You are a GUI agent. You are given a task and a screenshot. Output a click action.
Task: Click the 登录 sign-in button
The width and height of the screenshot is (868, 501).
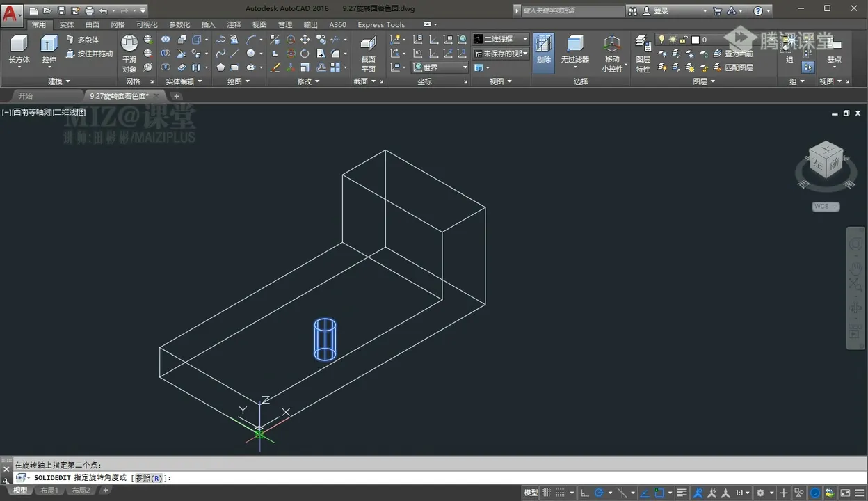pos(660,10)
